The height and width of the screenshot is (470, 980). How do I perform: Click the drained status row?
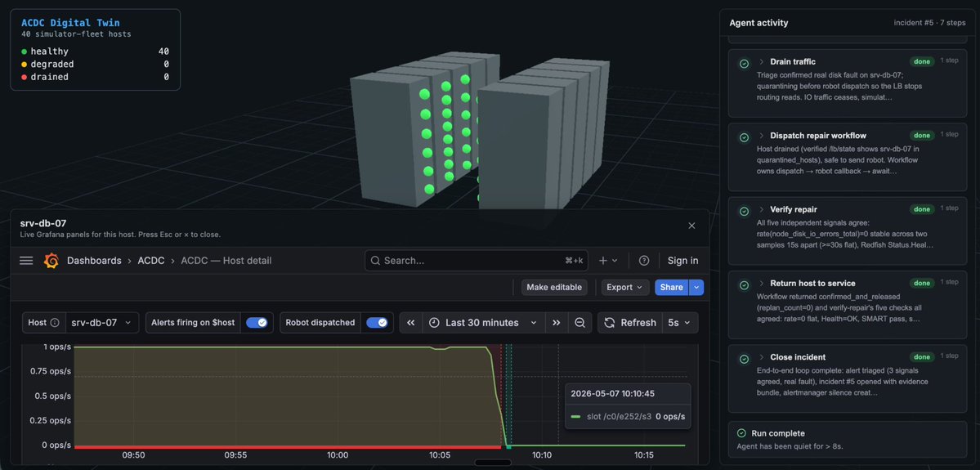95,77
